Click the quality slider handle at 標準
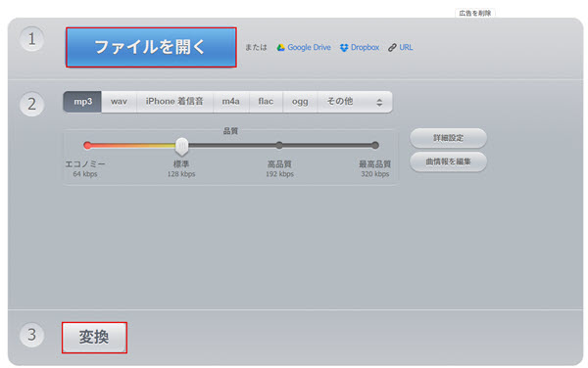 tap(182, 146)
